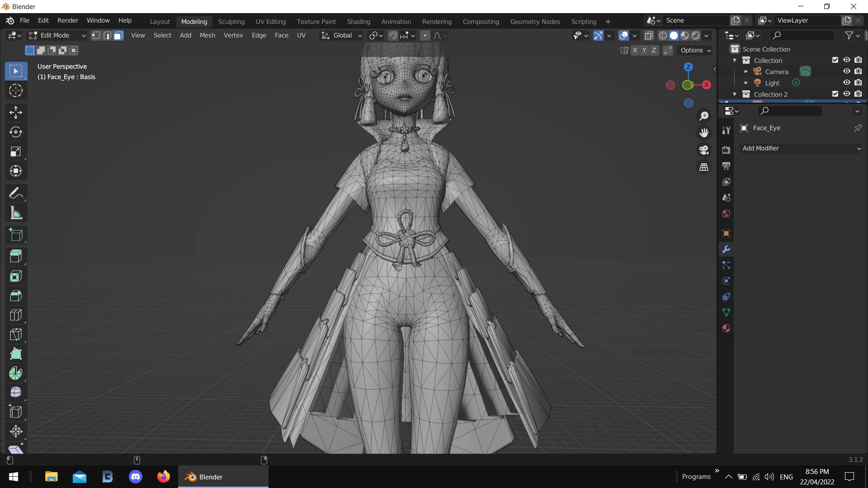
Task: Open the Edit Mode dropdown
Action: click(x=57, y=36)
